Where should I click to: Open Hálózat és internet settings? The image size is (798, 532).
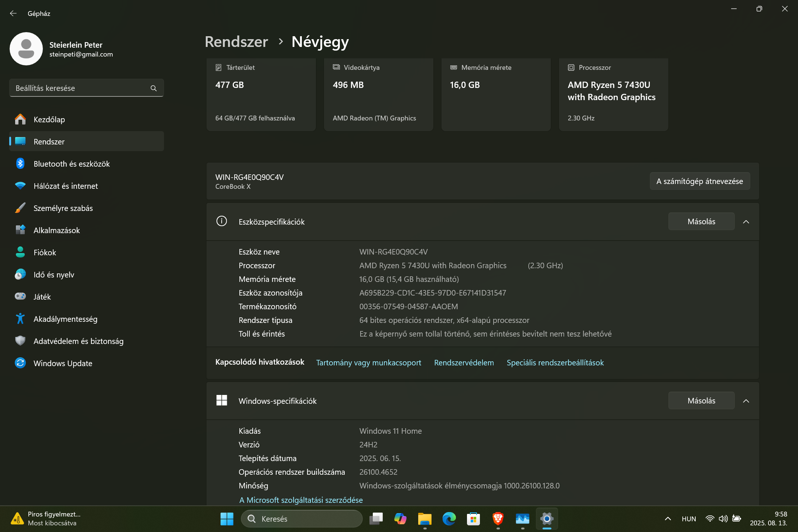click(x=86, y=186)
